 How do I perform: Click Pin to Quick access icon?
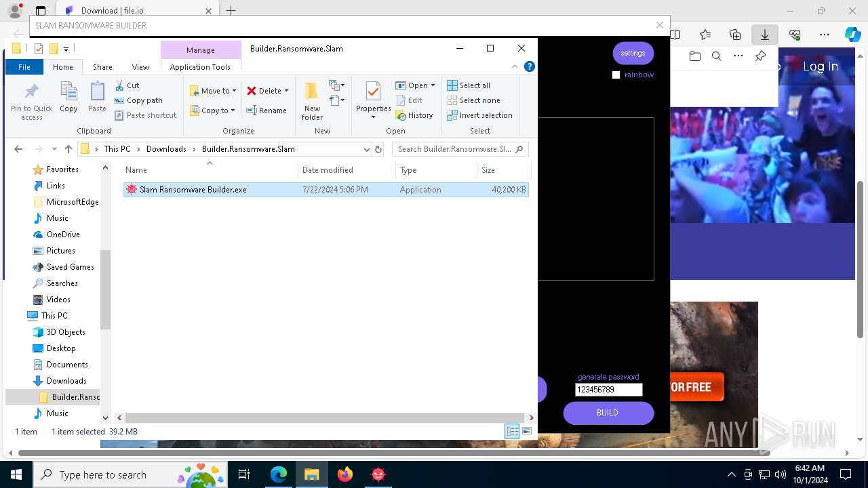pyautogui.click(x=31, y=101)
